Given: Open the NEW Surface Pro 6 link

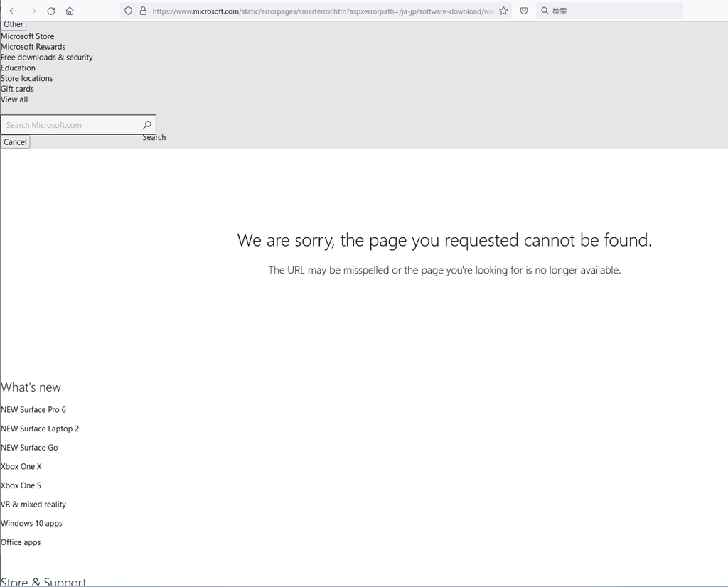Looking at the screenshot, I should point(33,410).
